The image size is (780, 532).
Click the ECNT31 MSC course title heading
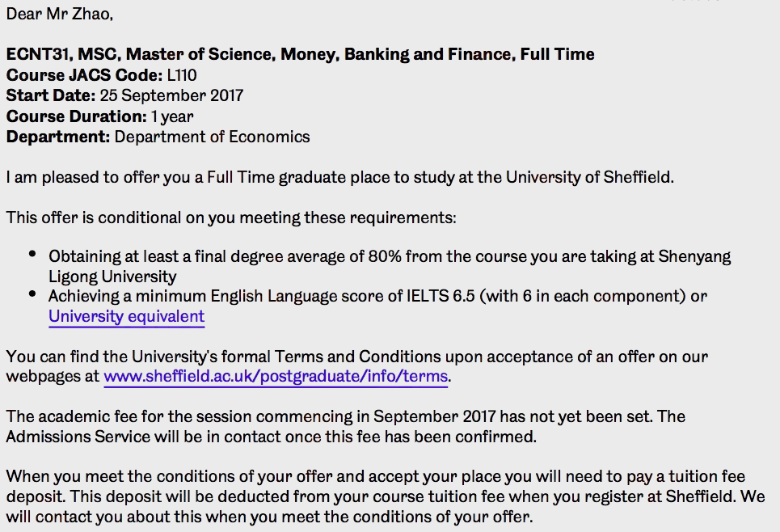click(x=300, y=54)
